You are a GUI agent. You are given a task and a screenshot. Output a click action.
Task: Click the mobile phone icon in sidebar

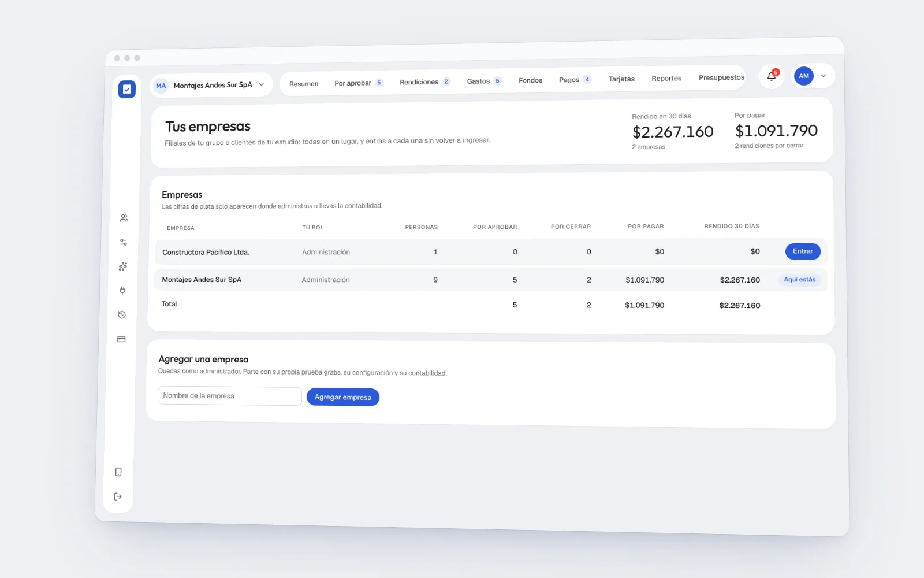(x=118, y=472)
